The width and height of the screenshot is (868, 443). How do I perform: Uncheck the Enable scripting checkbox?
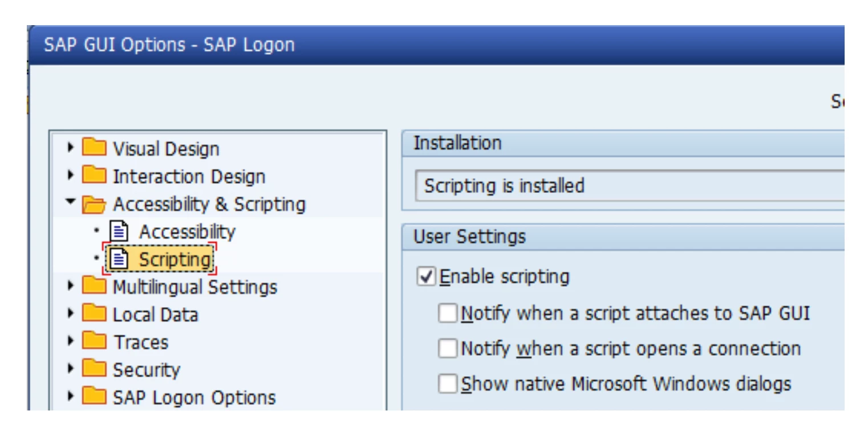point(427,277)
